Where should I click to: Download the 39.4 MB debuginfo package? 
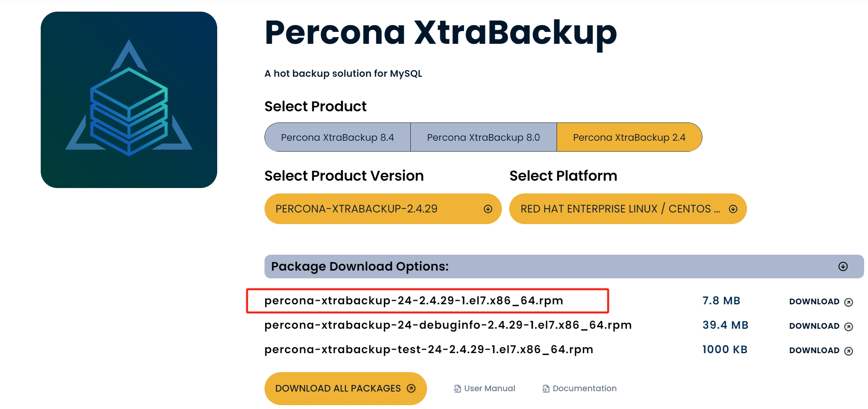[x=821, y=326]
